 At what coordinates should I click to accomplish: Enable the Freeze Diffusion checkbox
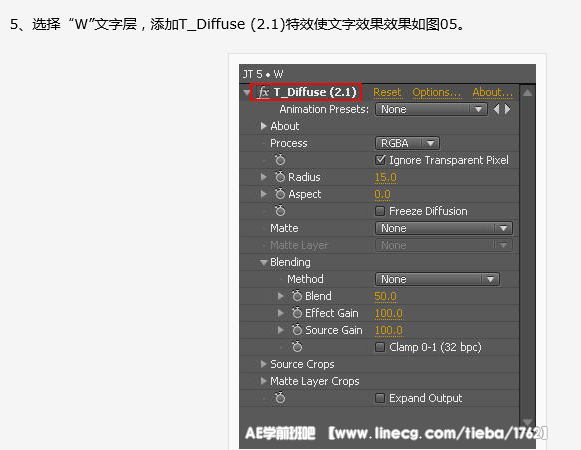click(x=380, y=211)
